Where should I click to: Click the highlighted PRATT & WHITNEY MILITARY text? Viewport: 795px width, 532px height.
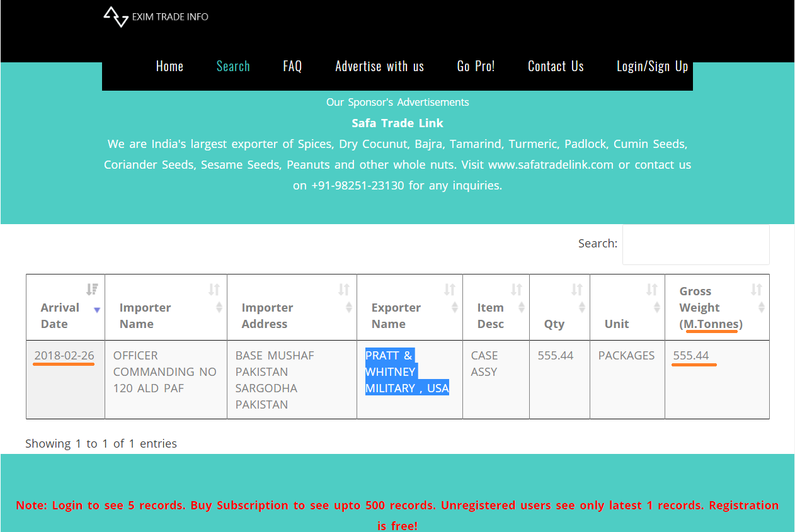point(407,372)
